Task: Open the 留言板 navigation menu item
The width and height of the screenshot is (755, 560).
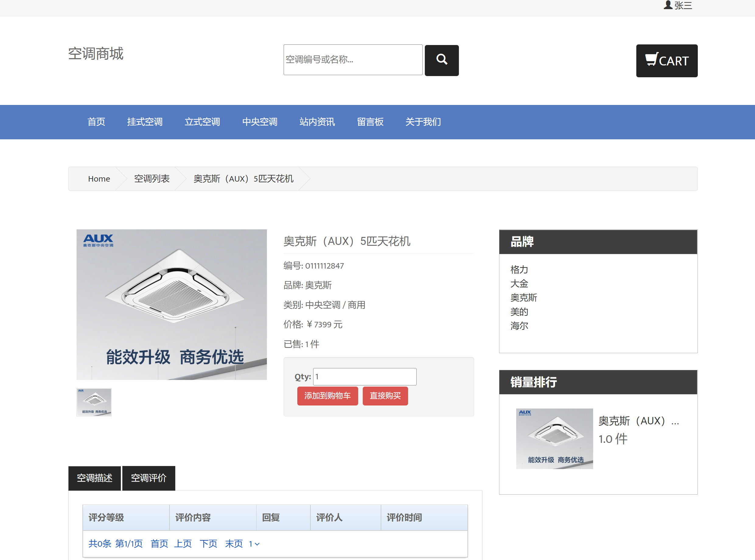Action: (370, 122)
